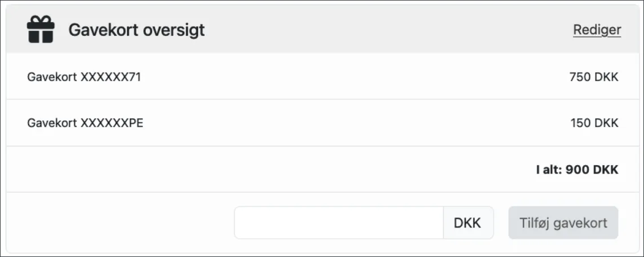
Task: Select the Gavekort XXXXXX71 row label
Action: point(84,77)
